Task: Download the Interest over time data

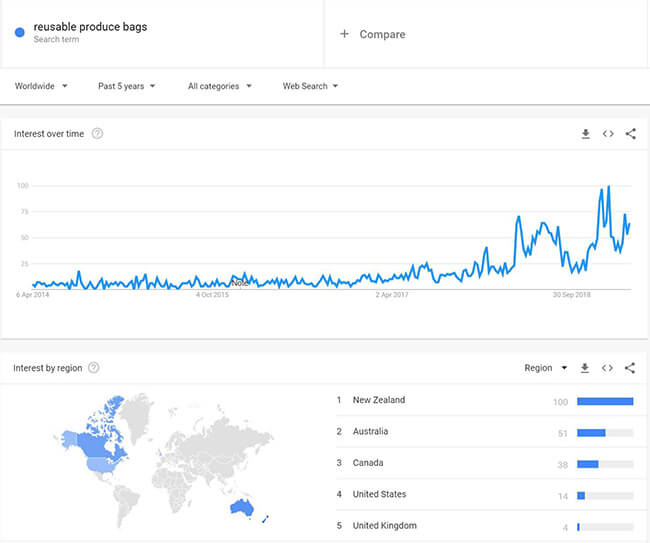Action: pos(585,134)
